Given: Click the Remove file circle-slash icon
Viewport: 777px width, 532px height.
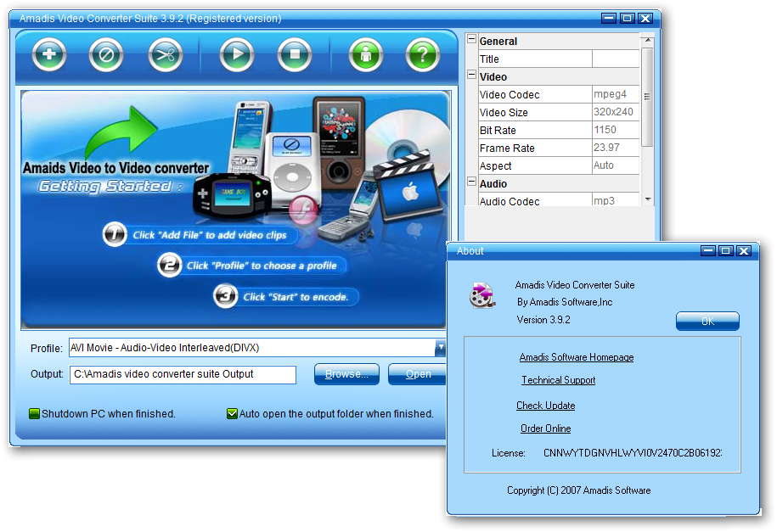Looking at the screenshot, I should (x=106, y=54).
